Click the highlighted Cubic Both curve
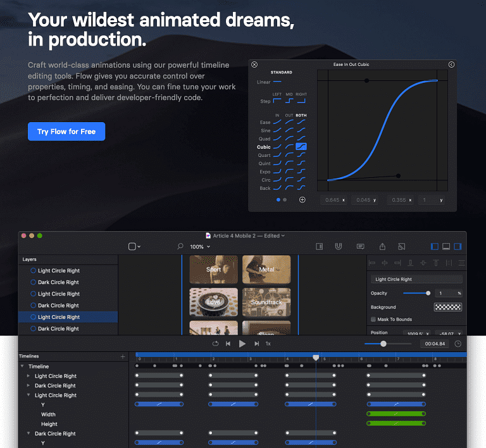This screenshot has height=448, width=486. 301,147
